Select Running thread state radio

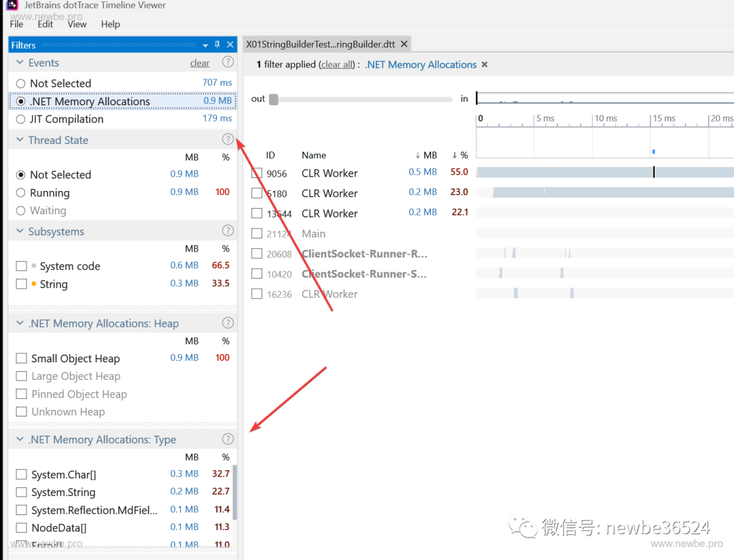(x=20, y=192)
